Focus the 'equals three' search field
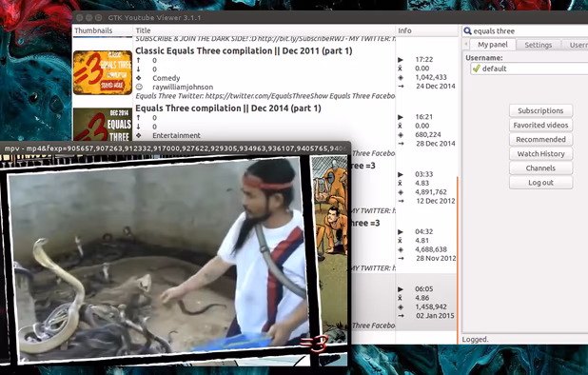The height and width of the screenshot is (375, 588). click(x=529, y=30)
